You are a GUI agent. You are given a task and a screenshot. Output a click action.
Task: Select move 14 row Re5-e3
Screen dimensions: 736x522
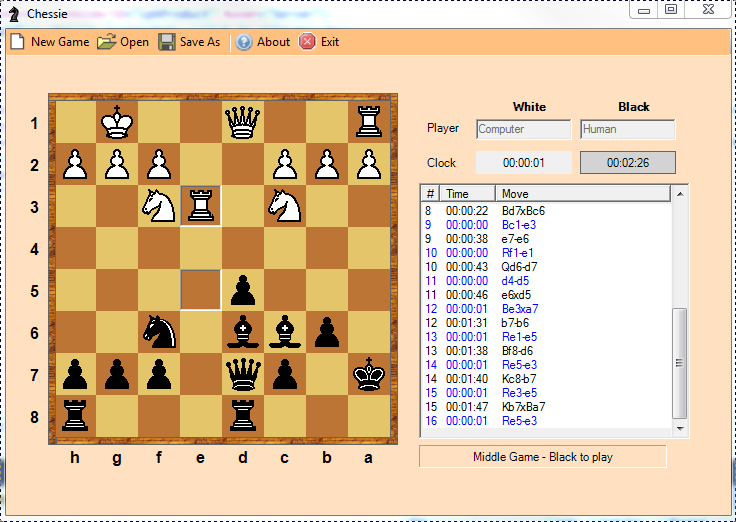coord(547,365)
